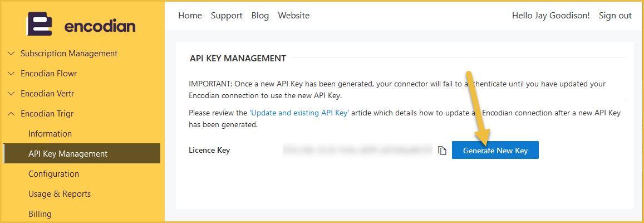The image size is (644, 223).
Task: Expand the Subscription Management chevron
Action: tap(12, 54)
